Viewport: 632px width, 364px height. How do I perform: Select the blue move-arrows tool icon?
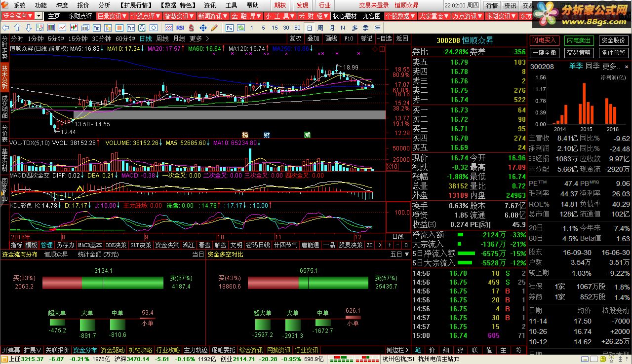(203, 27)
